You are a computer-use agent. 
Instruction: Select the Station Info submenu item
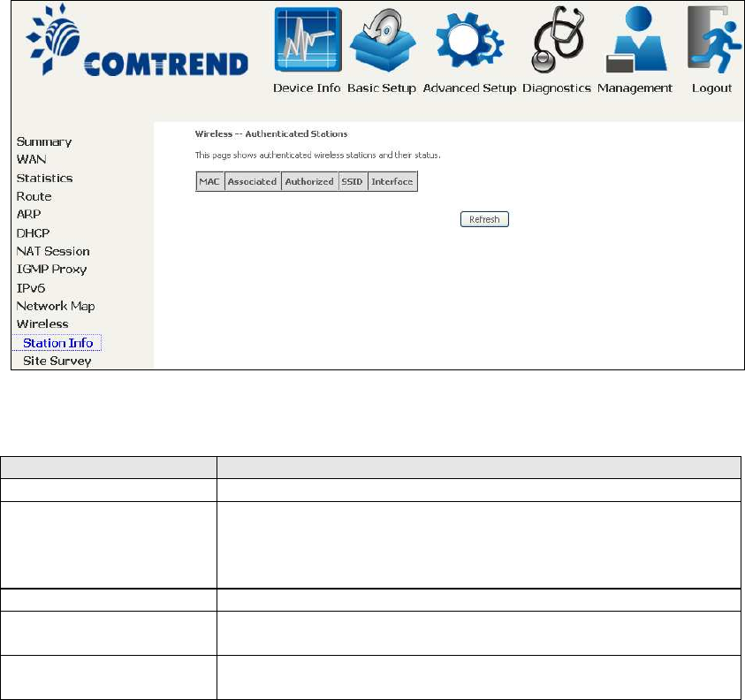58,343
